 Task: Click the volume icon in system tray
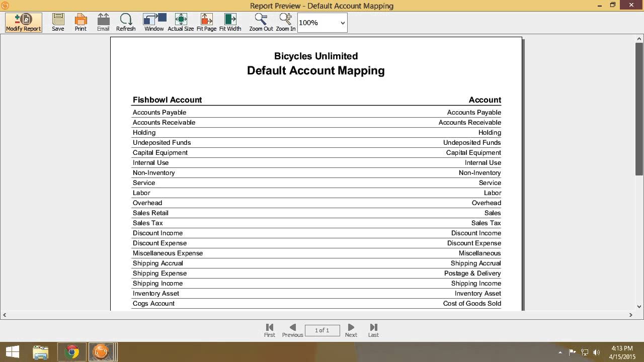597,352
